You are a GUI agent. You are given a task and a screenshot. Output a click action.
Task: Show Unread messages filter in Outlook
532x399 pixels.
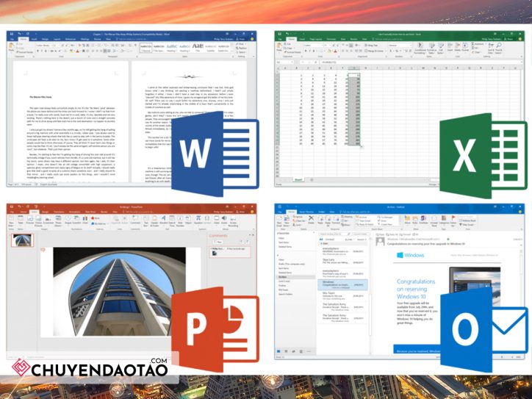pos(328,240)
